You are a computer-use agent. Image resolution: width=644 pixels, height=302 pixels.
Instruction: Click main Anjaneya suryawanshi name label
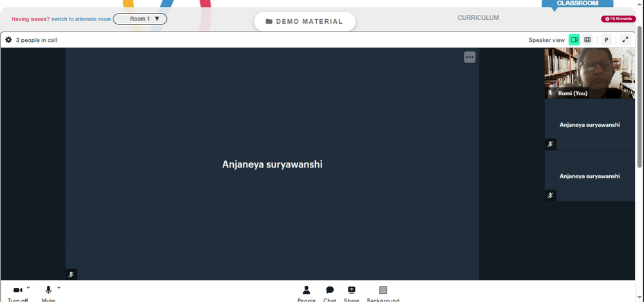(272, 164)
